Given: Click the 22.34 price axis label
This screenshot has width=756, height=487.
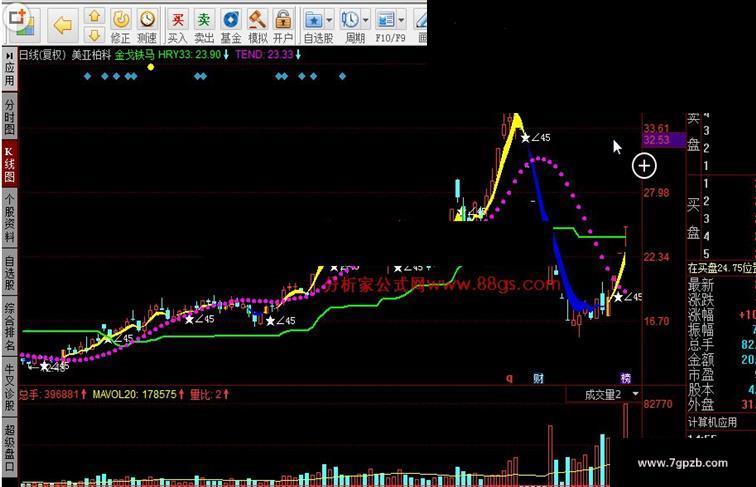Looking at the screenshot, I should pos(656,257).
